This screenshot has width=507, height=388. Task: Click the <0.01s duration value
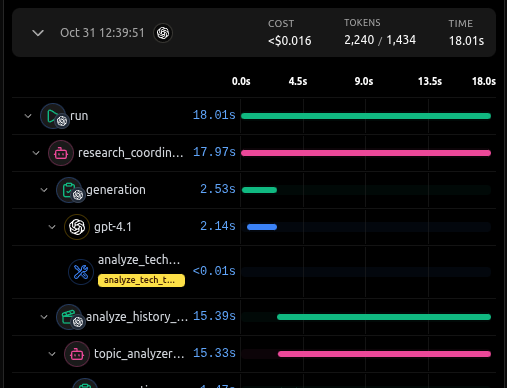[x=214, y=271]
